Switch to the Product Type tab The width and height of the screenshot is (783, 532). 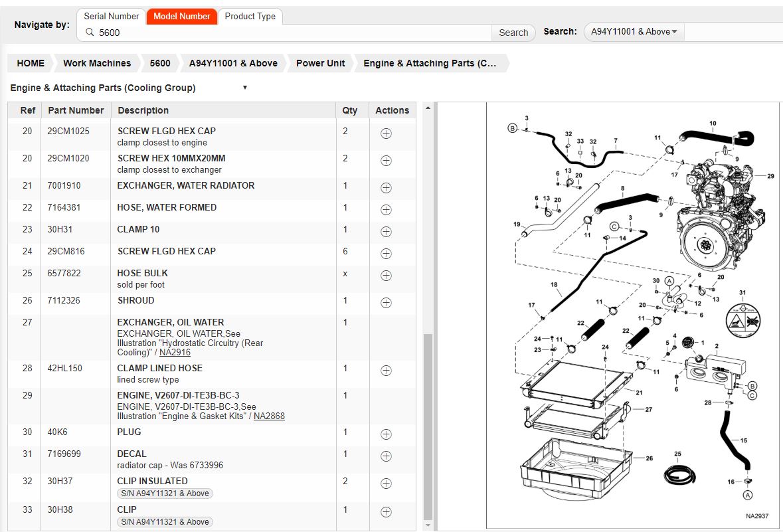click(250, 17)
